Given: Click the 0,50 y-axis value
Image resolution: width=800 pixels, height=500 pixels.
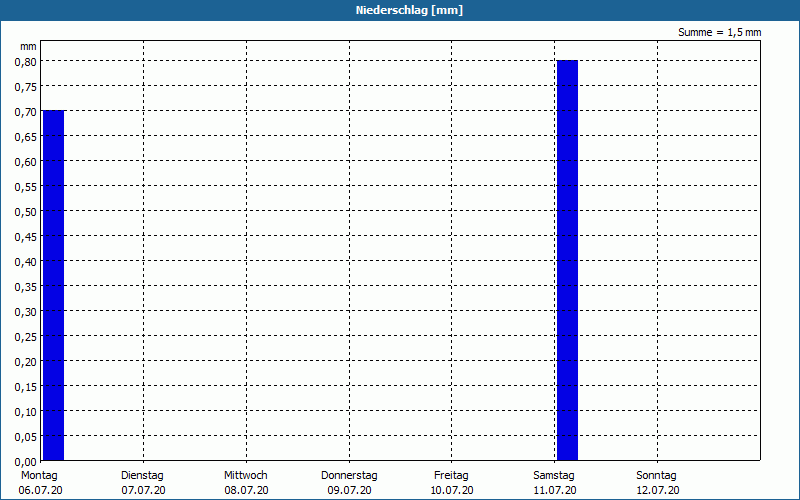Looking at the screenshot, I should pyautogui.click(x=26, y=212).
